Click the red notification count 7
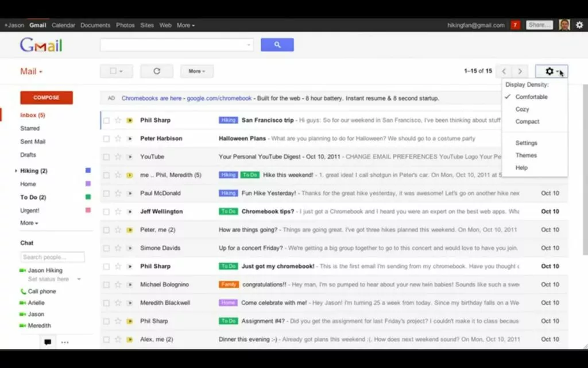 pos(515,25)
